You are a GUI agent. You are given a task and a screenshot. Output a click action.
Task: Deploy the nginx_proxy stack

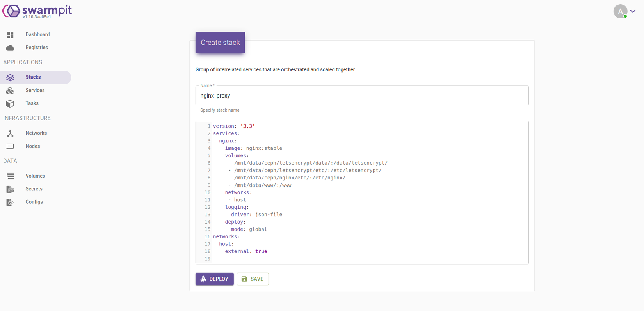click(214, 279)
